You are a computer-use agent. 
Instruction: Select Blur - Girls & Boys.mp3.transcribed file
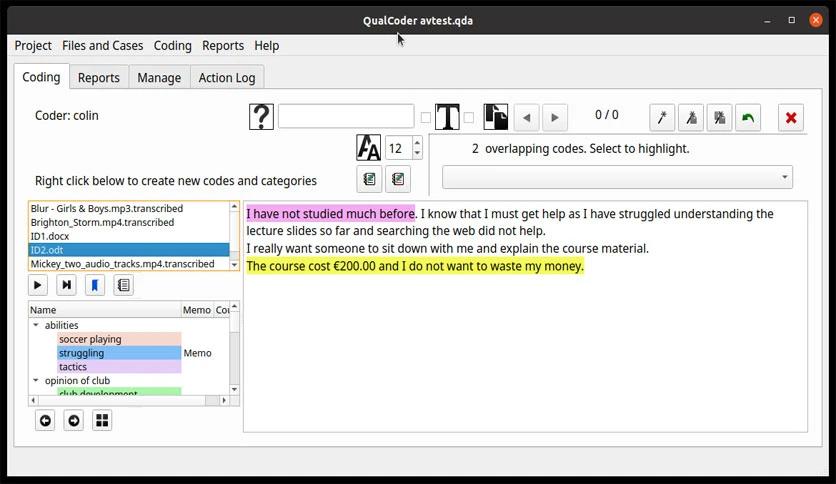tap(128, 208)
